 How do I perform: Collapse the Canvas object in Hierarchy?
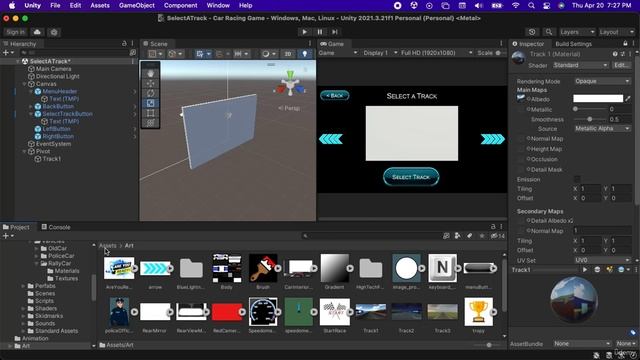(24, 84)
